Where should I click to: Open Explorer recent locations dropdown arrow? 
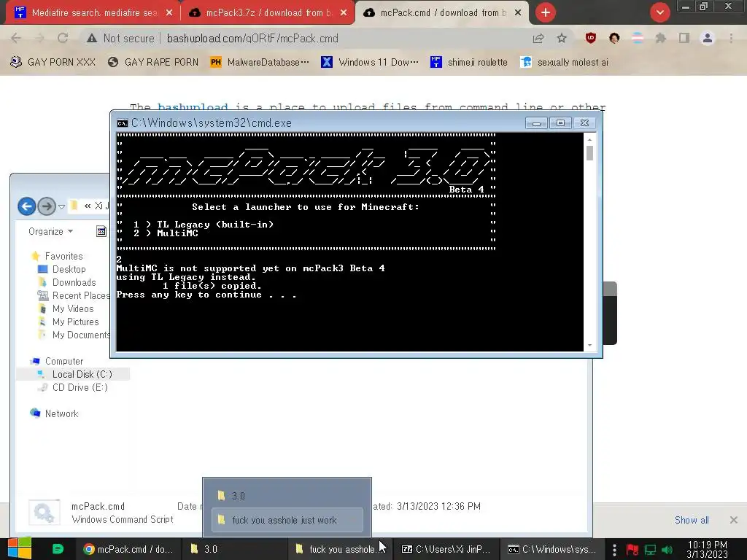pyautogui.click(x=61, y=206)
